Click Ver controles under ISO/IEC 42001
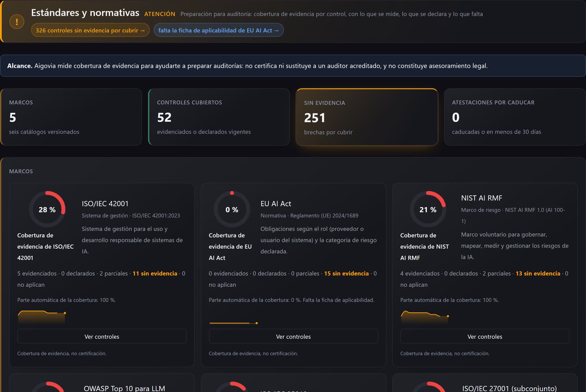 (x=102, y=336)
